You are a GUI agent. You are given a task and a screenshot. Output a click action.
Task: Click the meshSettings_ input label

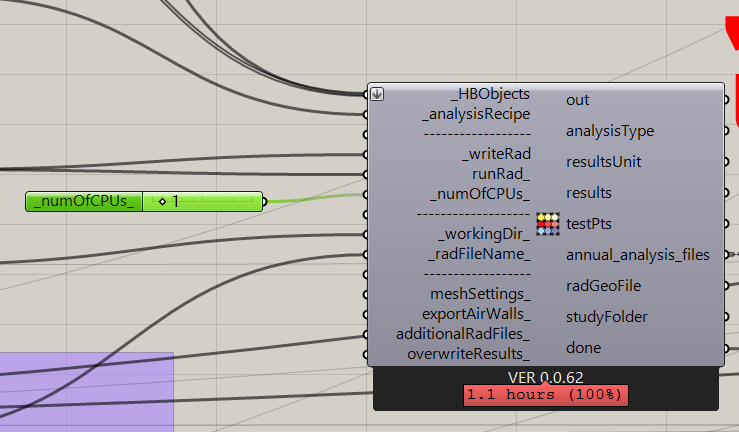click(480, 294)
